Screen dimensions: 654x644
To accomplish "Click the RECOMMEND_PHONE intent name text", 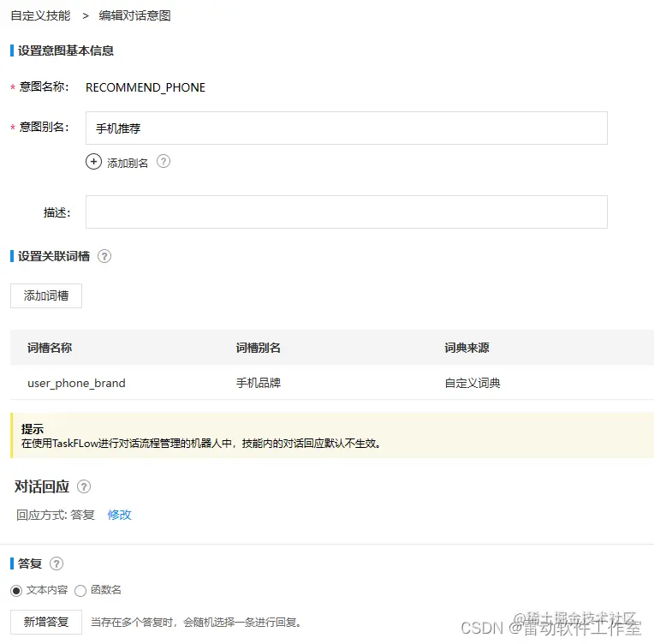I will [x=146, y=87].
